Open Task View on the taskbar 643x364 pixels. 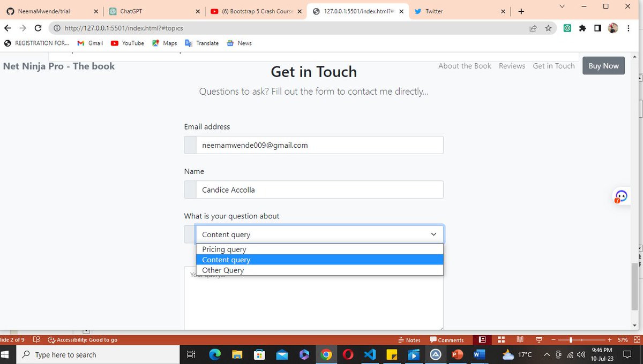click(190, 354)
